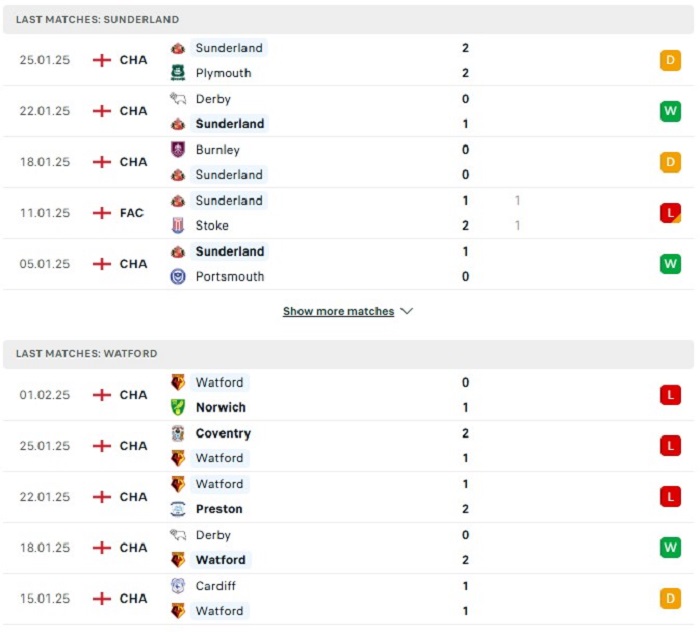The width and height of the screenshot is (700, 636).
Task: Select the Watford team name against Norwich
Action: coord(220,382)
